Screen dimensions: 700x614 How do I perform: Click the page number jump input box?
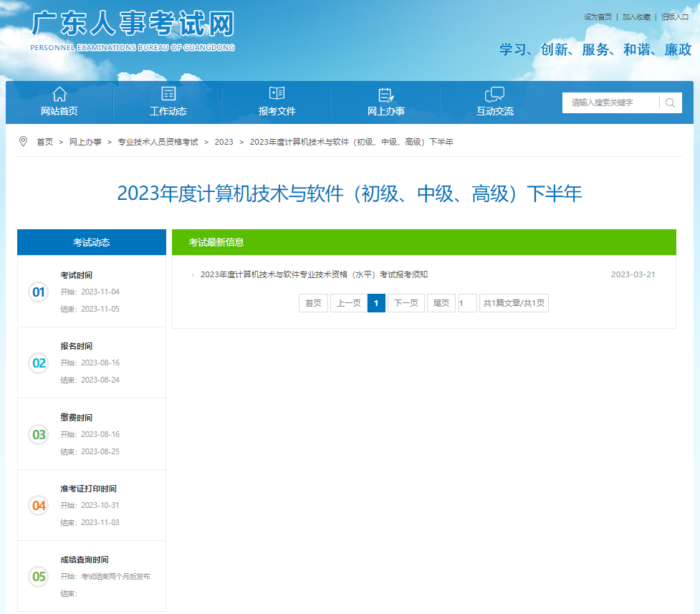[x=467, y=303]
